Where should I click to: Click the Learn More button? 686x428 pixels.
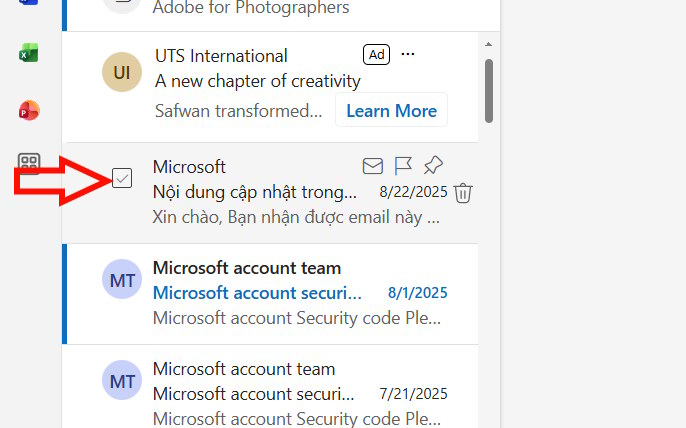(392, 110)
